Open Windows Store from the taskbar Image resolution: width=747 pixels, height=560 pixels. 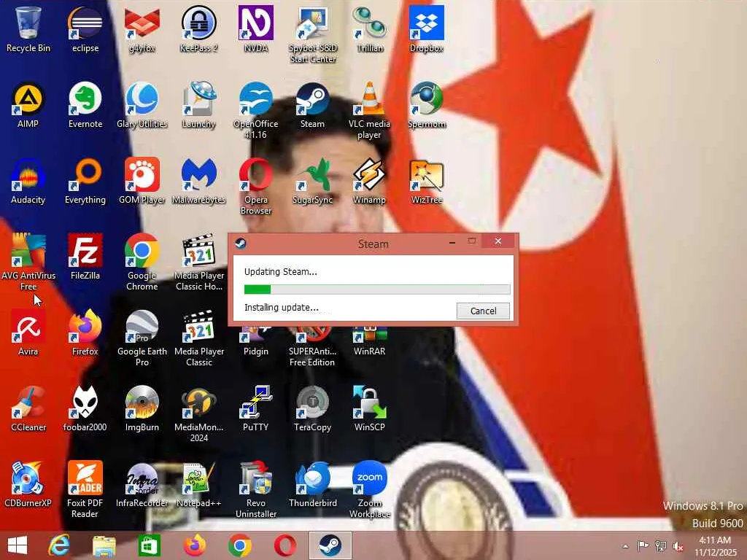[x=149, y=545]
